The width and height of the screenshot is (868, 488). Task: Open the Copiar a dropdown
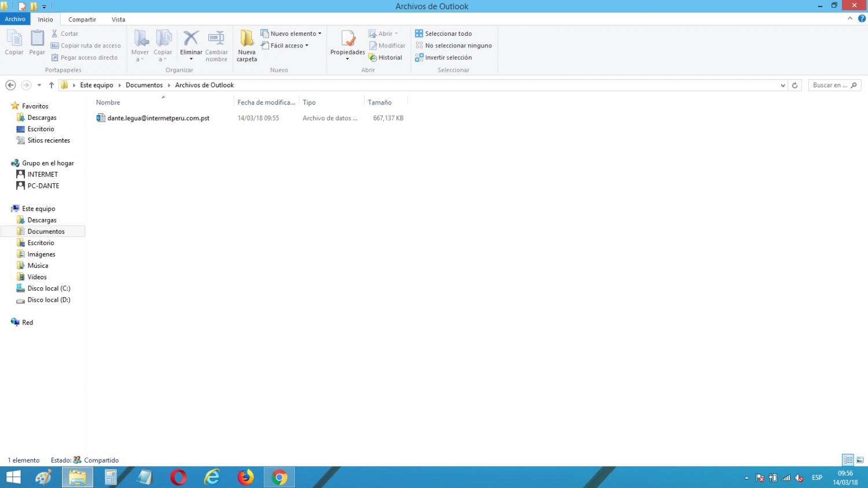pos(163,46)
